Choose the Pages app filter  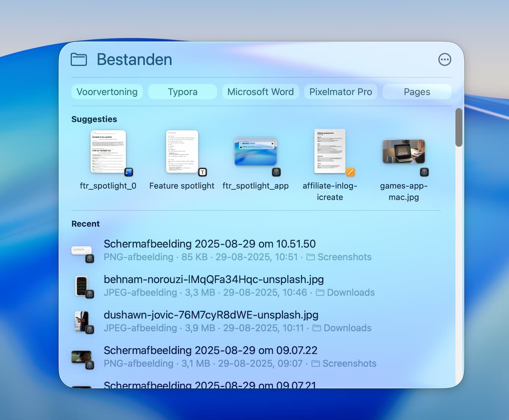pos(417,92)
